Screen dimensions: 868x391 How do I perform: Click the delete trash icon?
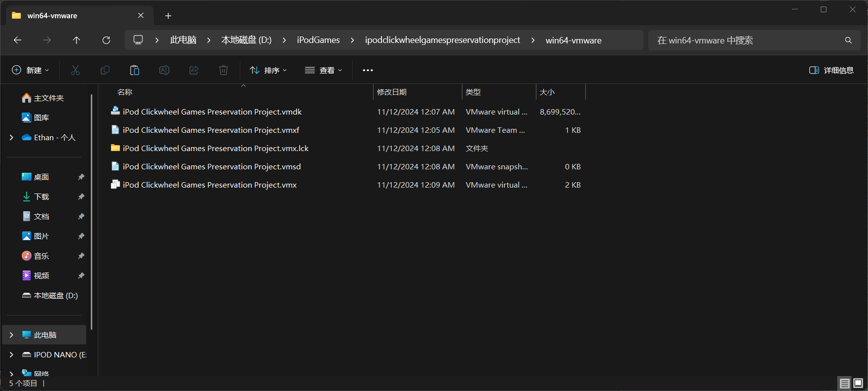tap(224, 70)
